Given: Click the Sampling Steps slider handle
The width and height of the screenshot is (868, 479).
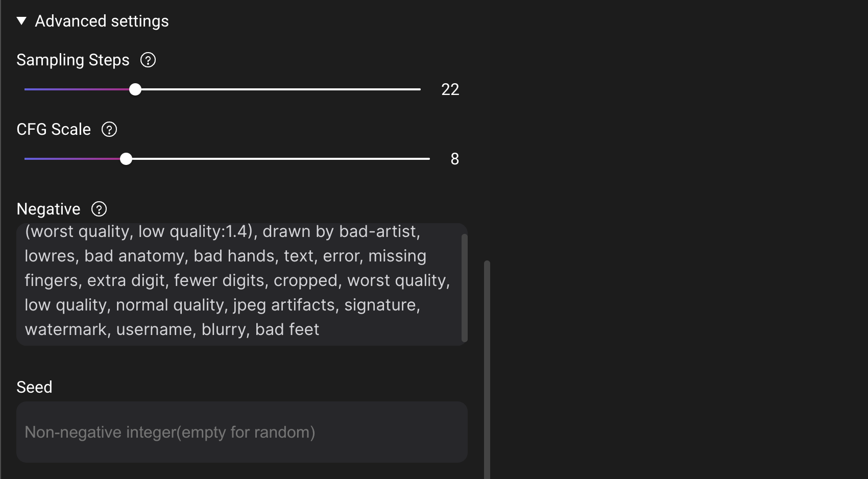Looking at the screenshot, I should (135, 89).
